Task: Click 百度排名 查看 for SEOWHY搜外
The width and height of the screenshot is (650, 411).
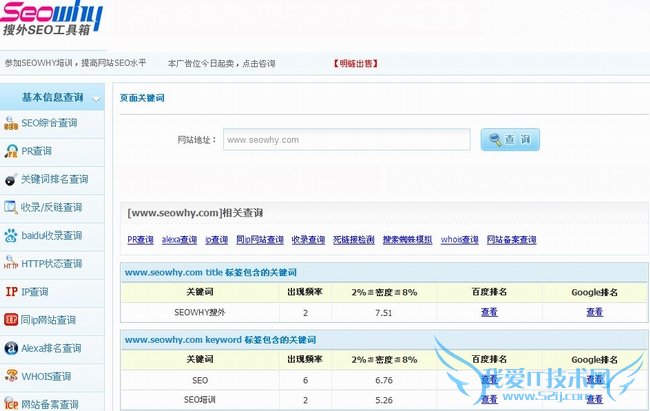Action: tap(489, 312)
